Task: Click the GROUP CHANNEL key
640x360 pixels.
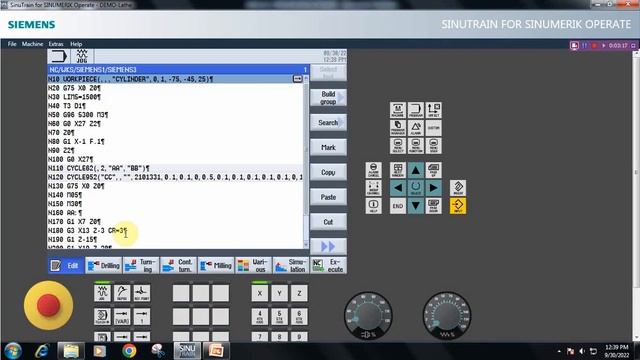Action: [373, 188]
